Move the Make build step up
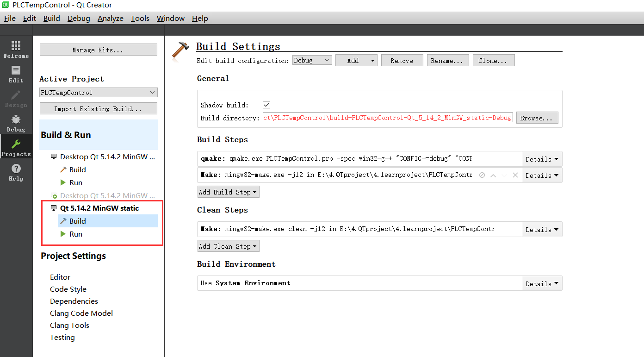Viewport: 644px width, 357px height. click(x=493, y=175)
